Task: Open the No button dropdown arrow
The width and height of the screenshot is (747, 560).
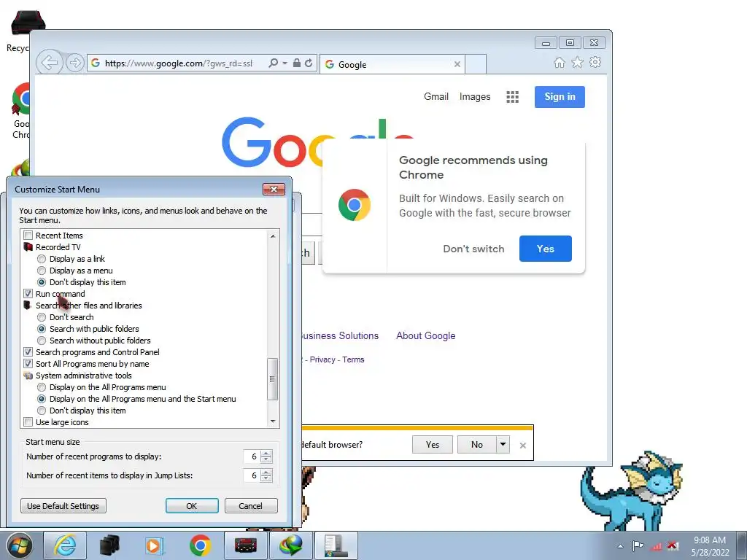Action: [x=503, y=444]
